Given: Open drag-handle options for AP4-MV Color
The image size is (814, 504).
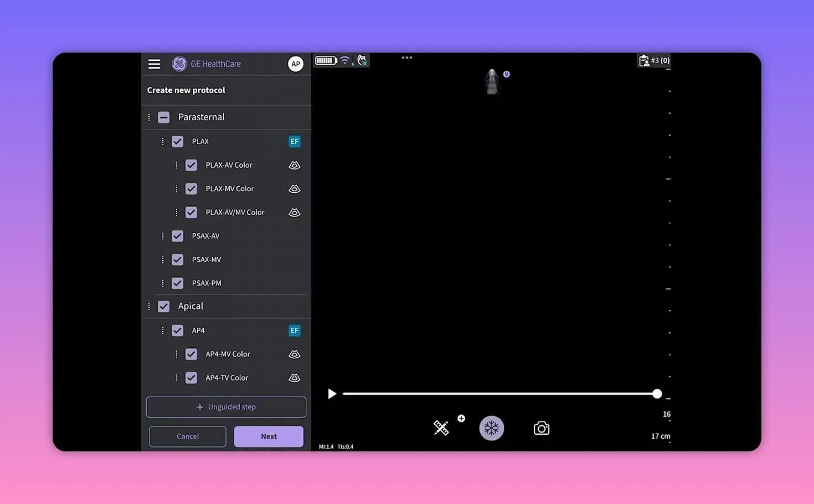Looking at the screenshot, I should pyautogui.click(x=176, y=354).
